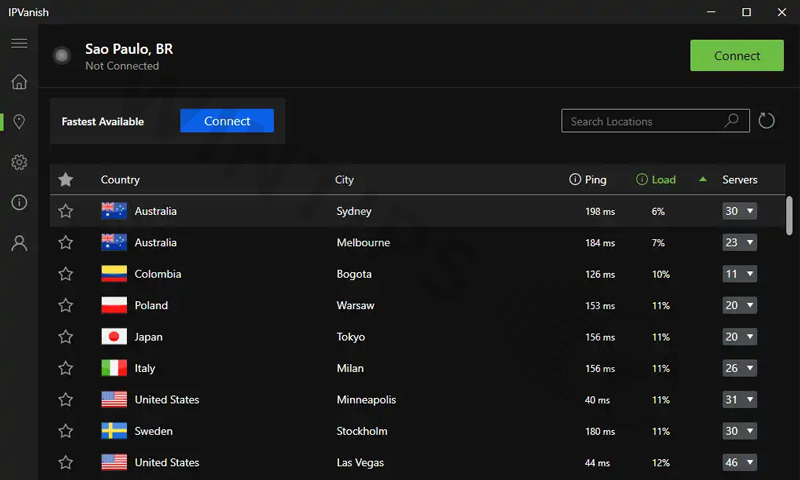Screen dimensions: 800x480
Task: Select the Las Vegas city name
Action: pyautogui.click(x=360, y=463)
